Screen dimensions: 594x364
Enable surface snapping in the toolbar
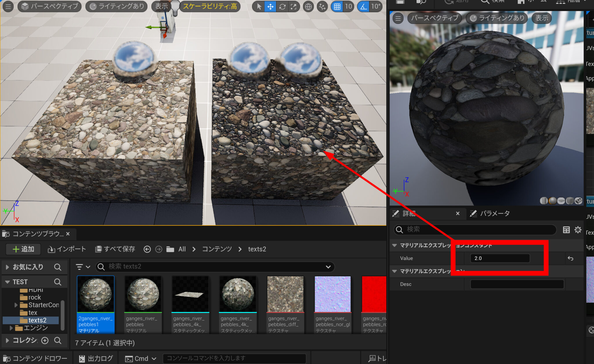322,6
